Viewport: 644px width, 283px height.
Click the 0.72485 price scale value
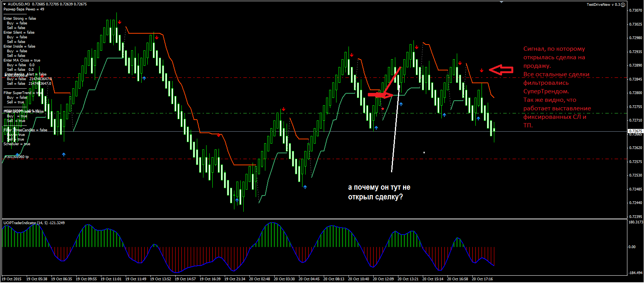pos(636,189)
